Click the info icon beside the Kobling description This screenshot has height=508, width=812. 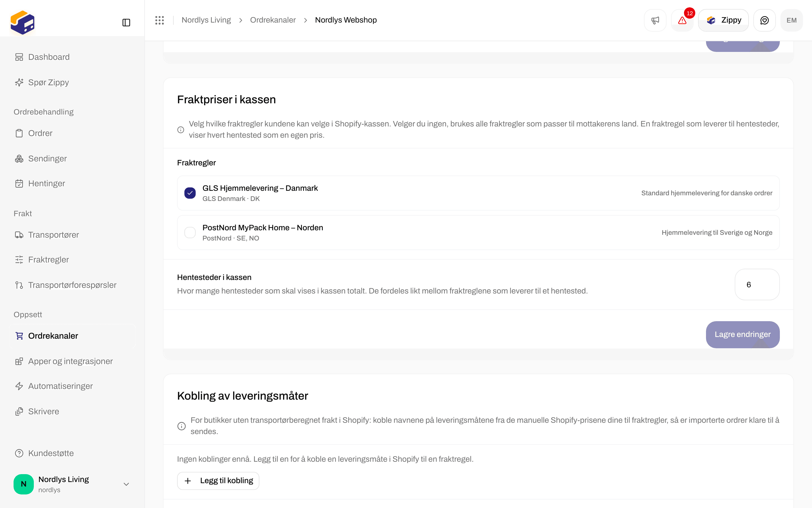coord(181,426)
